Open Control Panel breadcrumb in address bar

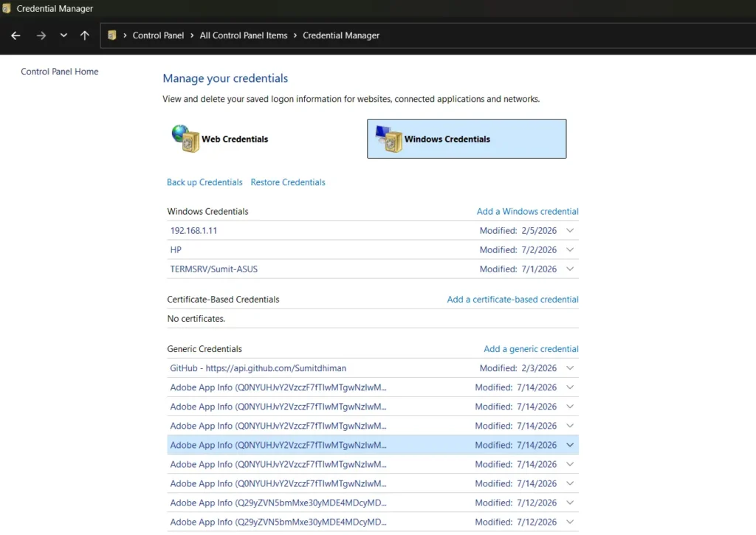(x=158, y=35)
